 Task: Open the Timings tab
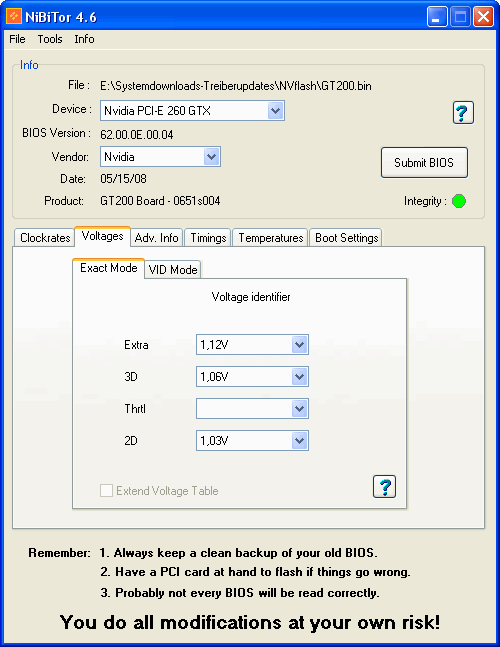(208, 238)
